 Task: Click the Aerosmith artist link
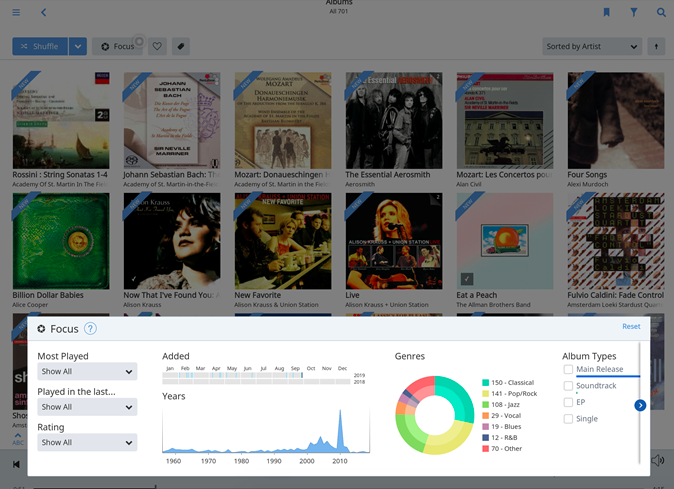click(x=360, y=184)
